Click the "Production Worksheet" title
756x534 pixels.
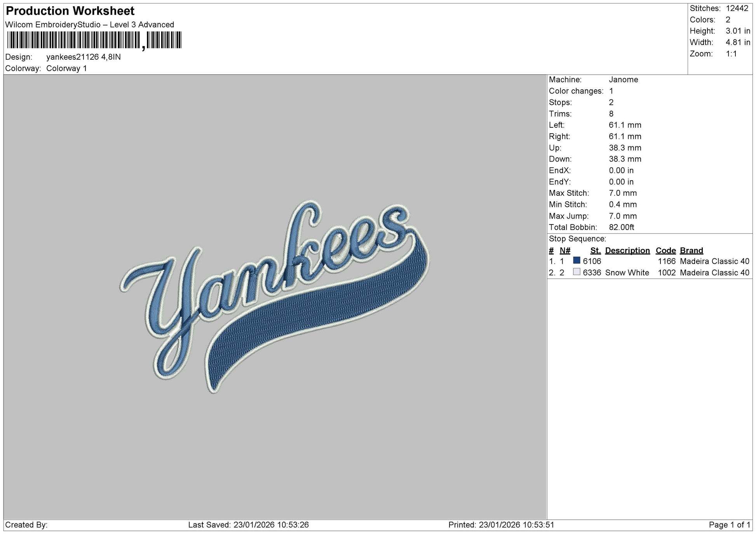[x=70, y=11]
